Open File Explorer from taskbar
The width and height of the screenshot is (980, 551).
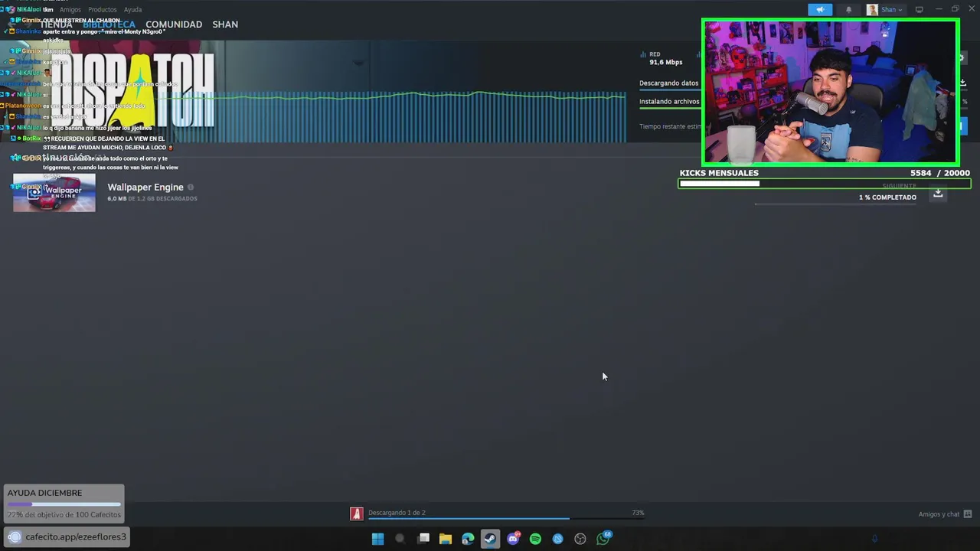click(x=446, y=539)
